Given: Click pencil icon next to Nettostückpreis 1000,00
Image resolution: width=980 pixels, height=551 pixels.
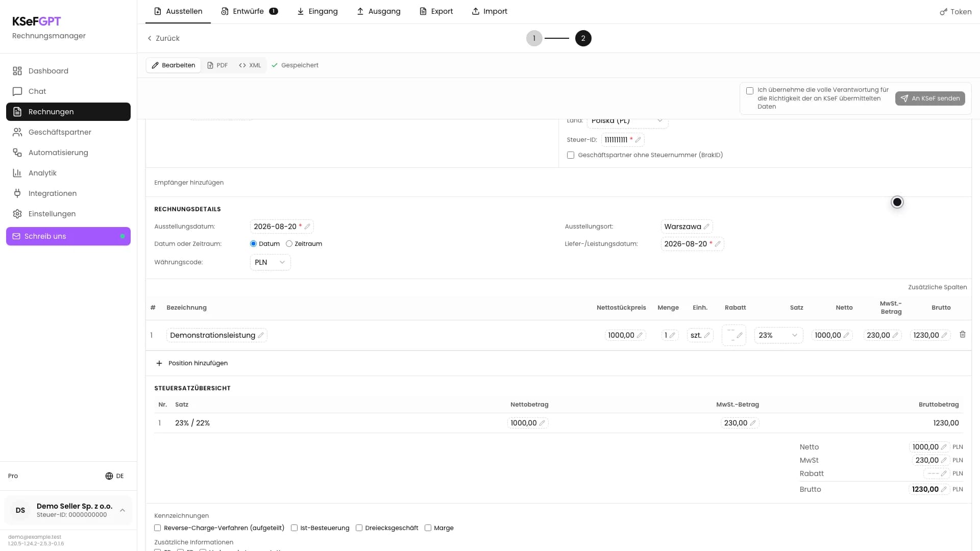Looking at the screenshot, I should click(x=640, y=335).
